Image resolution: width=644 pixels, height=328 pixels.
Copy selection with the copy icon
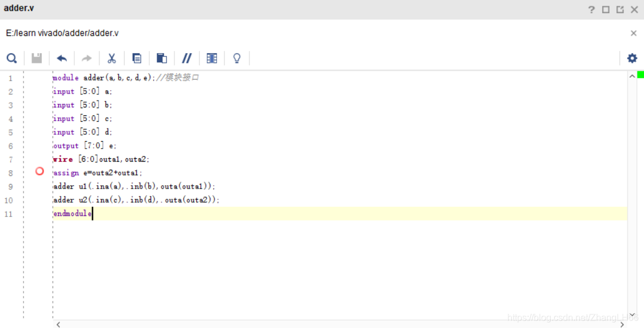tap(137, 58)
